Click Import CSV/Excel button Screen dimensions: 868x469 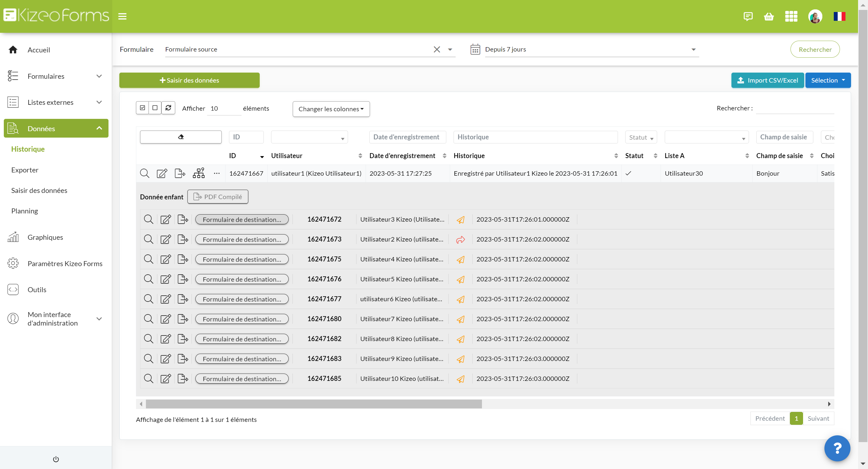[767, 80]
